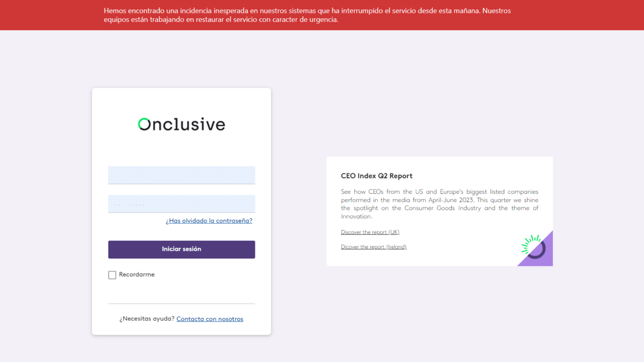This screenshot has height=362, width=644.
Task: Click the green burst icon in report card
Action: [x=533, y=247]
